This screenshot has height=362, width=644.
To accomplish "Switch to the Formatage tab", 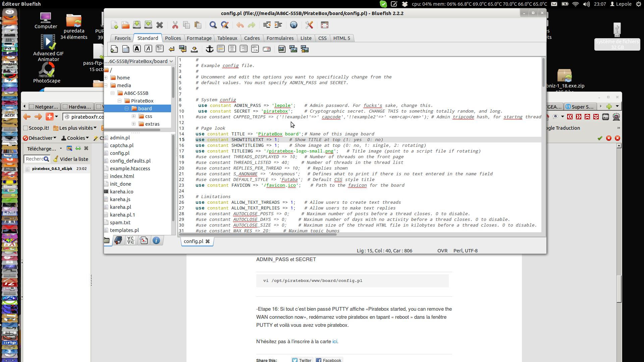I will click(x=199, y=38).
